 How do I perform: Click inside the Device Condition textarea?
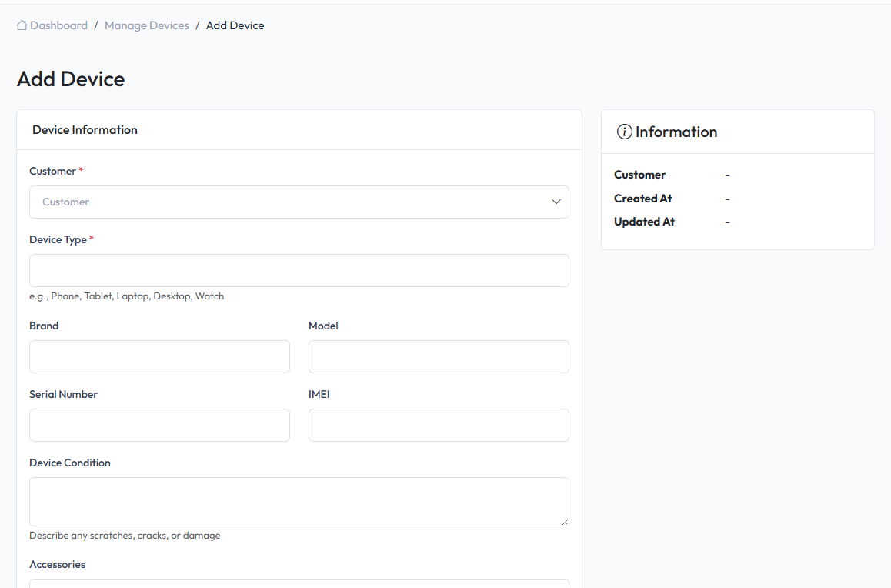point(299,502)
